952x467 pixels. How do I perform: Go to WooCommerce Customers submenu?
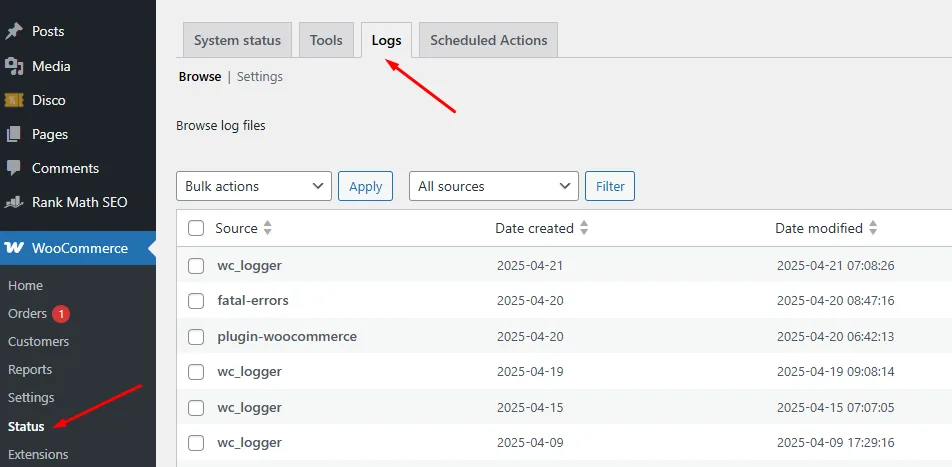[x=38, y=341]
